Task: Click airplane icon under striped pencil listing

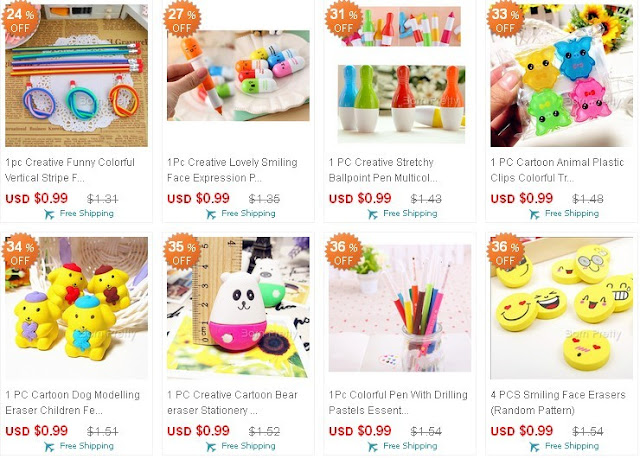Action: [49, 214]
